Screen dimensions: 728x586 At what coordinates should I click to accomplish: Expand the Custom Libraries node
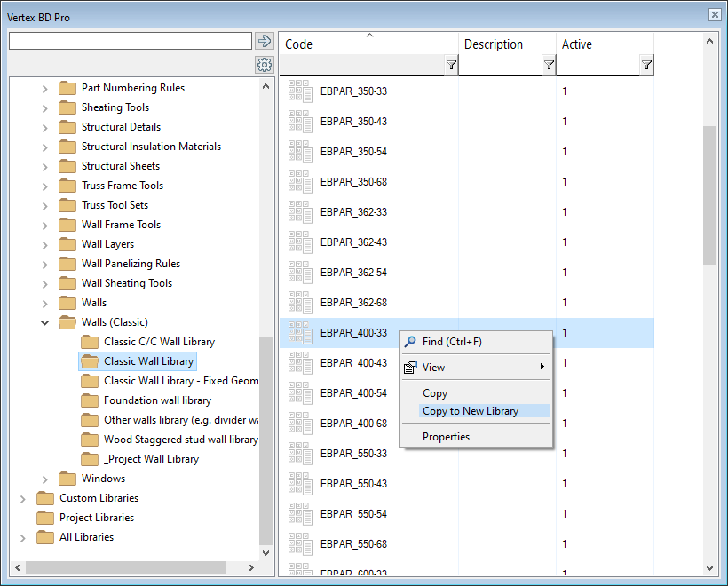point(23,498)
